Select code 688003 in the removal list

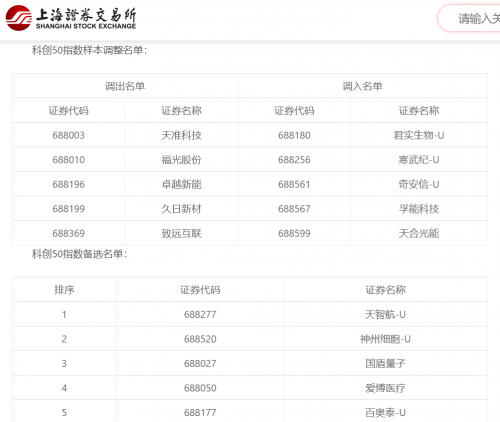point(68,135)
